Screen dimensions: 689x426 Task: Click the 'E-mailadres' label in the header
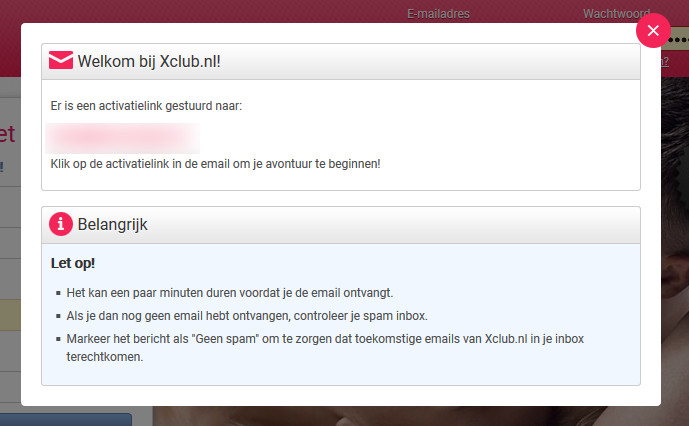[x=438, y=13]
